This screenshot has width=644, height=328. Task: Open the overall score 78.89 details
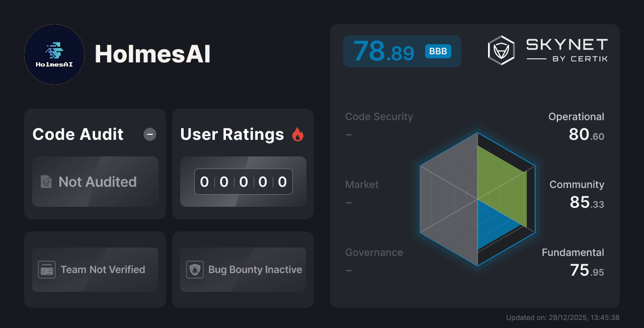[x=384, y=51]
